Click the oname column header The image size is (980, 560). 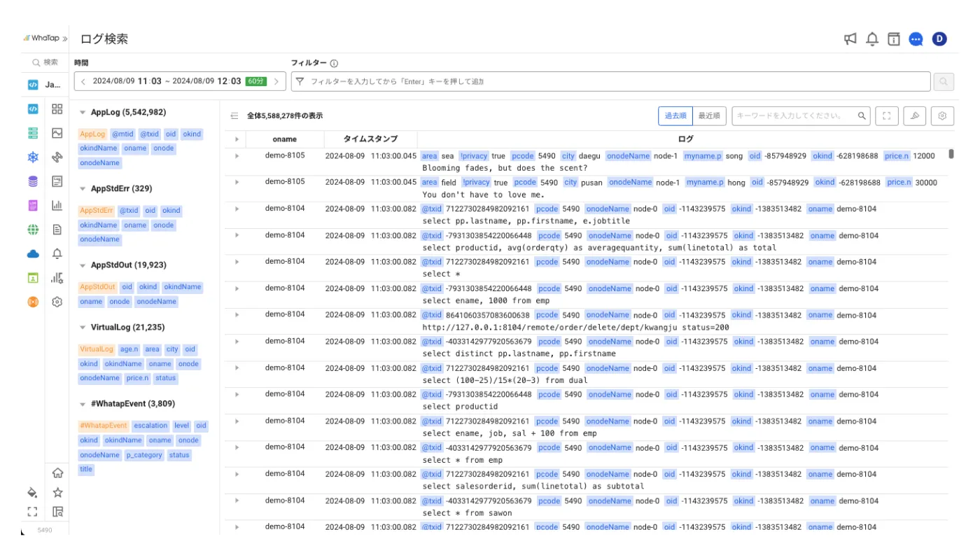(285, 139)
